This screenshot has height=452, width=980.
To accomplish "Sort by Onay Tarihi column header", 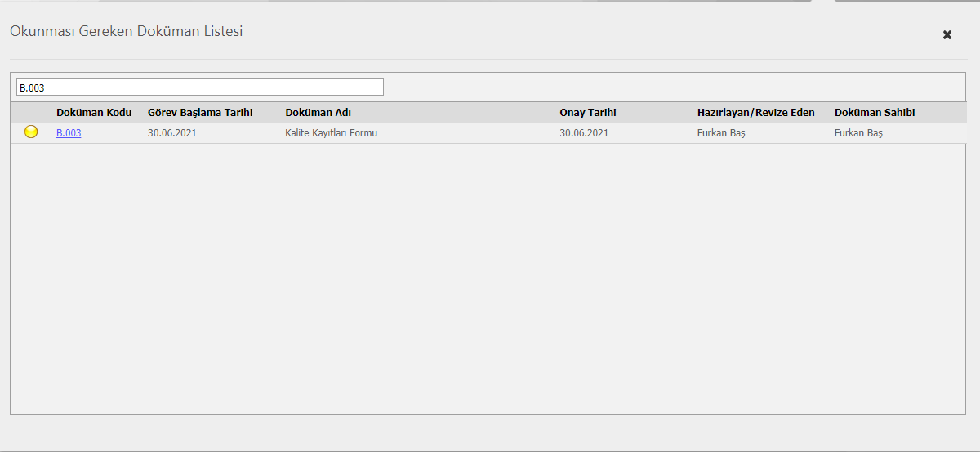I will click(x=587, y=113).
